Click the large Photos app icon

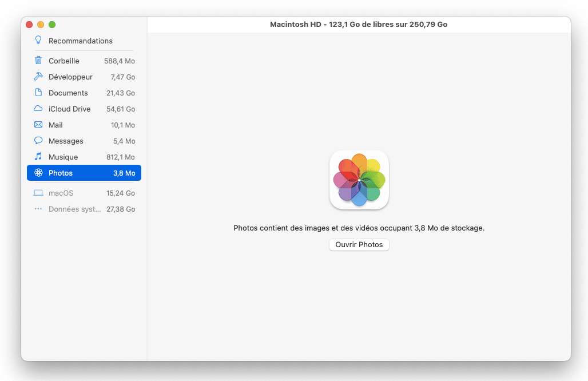click(359, 180)
